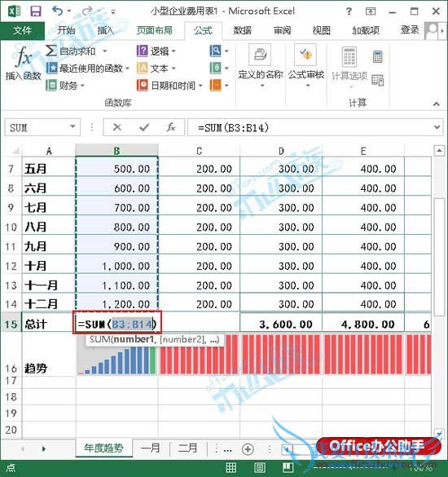Switch to the Review ribbon tab
Image resolution: width=448 pixels, height=477 pixels.
[x=282, y=30]
